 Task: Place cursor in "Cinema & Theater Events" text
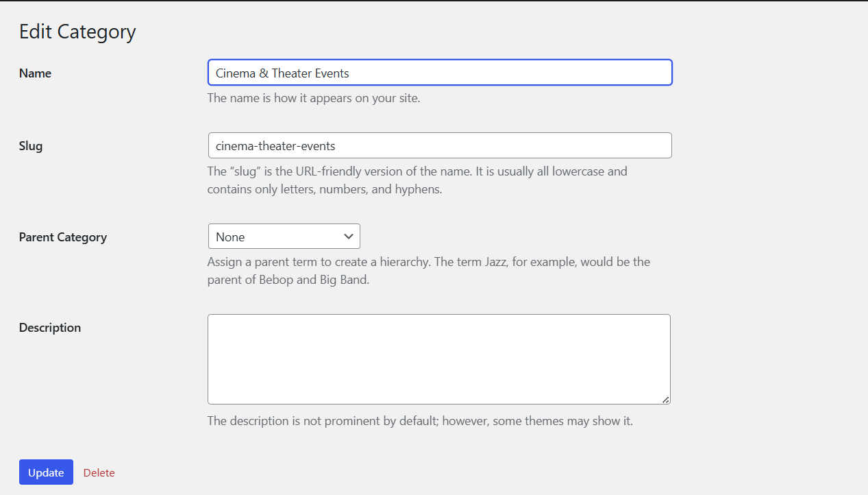[282, 73]
